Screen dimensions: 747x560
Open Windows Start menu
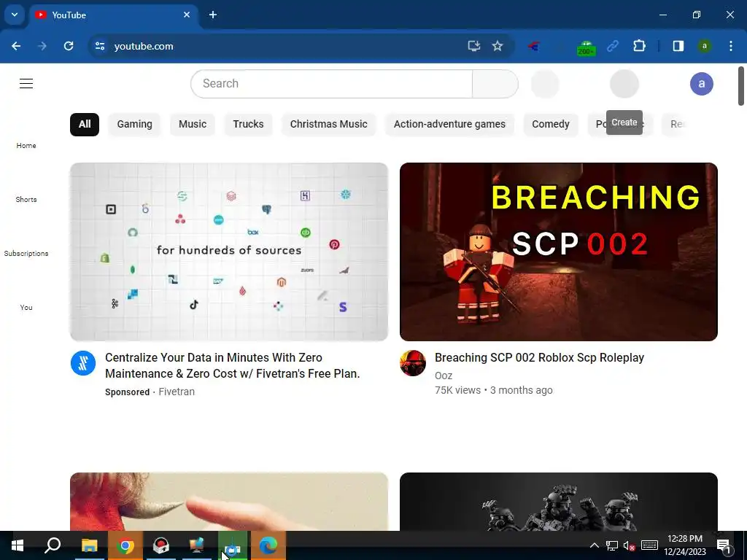click(x=18, y=545)
